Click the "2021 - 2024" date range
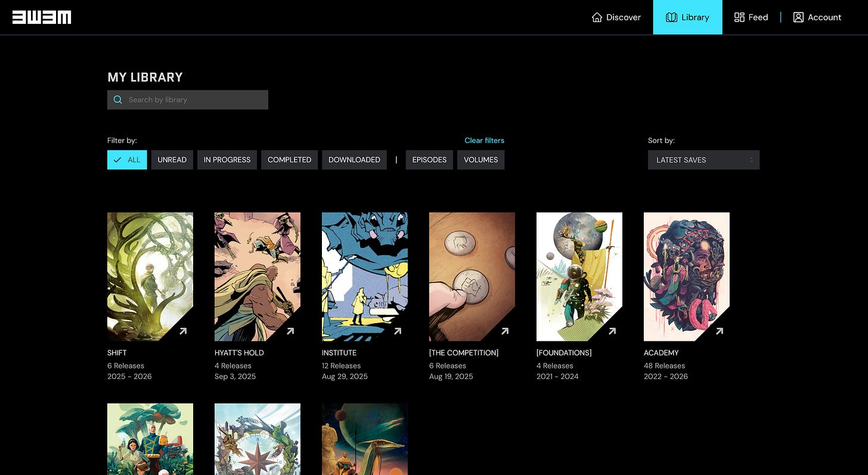The height and width of the screenshot is (475, 868). [557, 377]
